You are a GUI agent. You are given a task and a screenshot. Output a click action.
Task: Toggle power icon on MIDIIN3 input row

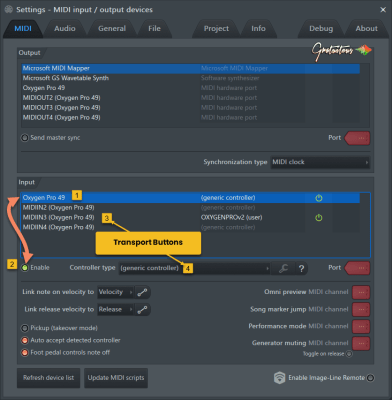point(319,218)
